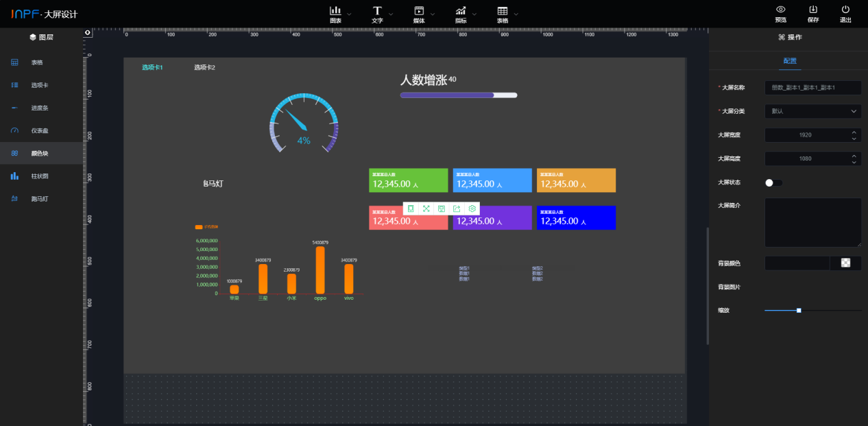Click the 指标 indicator icon
This screenshot has height=426, width=868.
point(461,11)
